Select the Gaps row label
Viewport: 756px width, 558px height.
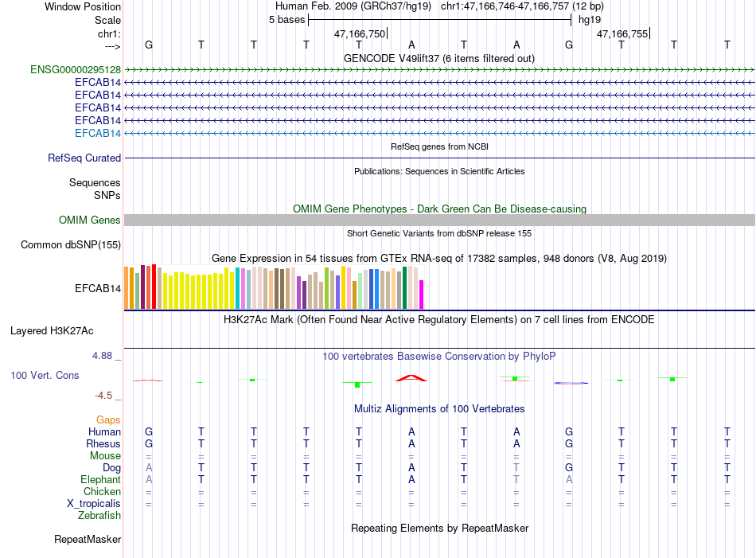tap(108, 419)
